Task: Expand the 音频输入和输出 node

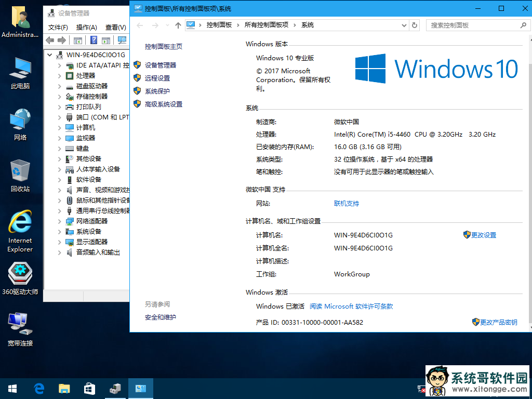Action: point(60,252)
